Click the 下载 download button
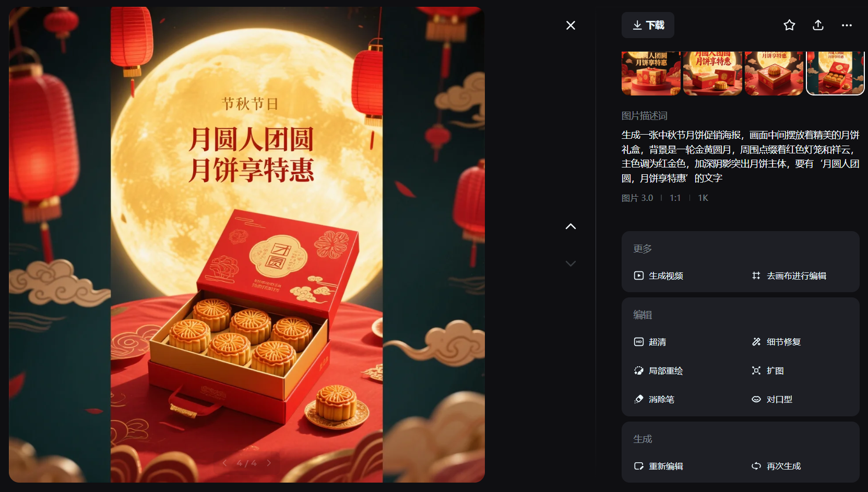Image resolution: width=868 pixels, height=492 pixels. [648, 25]
